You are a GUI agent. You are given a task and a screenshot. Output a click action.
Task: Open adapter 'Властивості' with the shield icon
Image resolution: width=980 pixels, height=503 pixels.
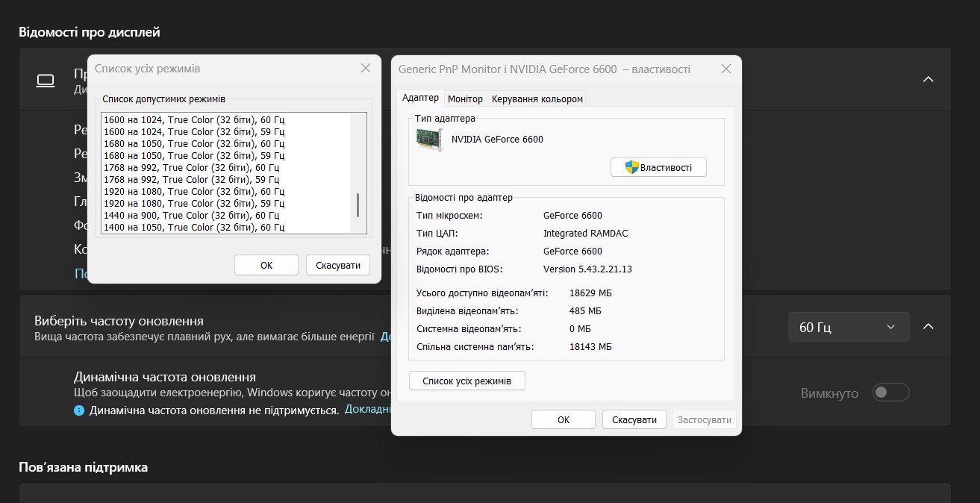pyautogui.click(x=658, y=167)
